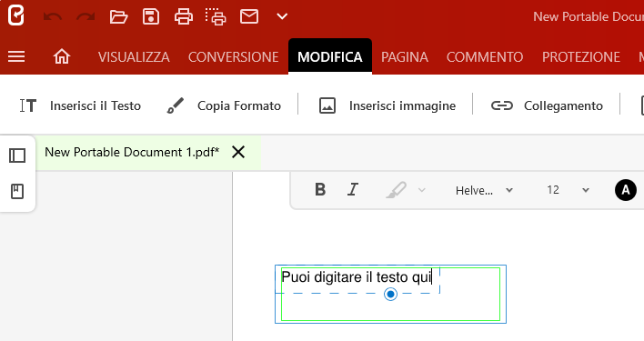Open the hamburger menu
This screenshot has height=341, width=644.
click(x=16, y=56)
